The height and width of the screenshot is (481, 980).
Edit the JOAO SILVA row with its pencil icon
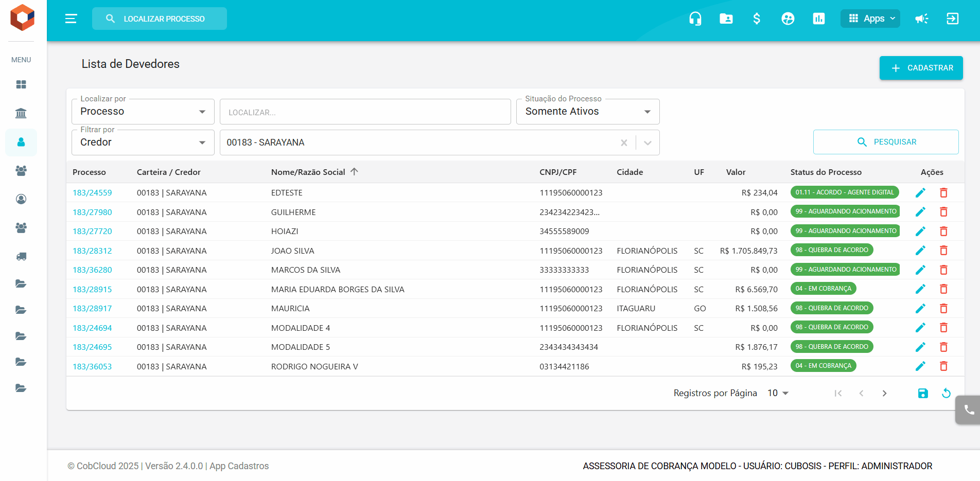(920, 250)
